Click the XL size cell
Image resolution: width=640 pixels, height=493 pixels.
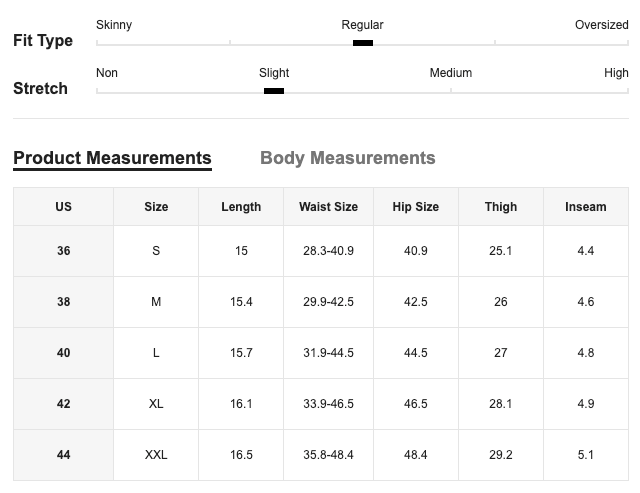(x=156, y=404)
